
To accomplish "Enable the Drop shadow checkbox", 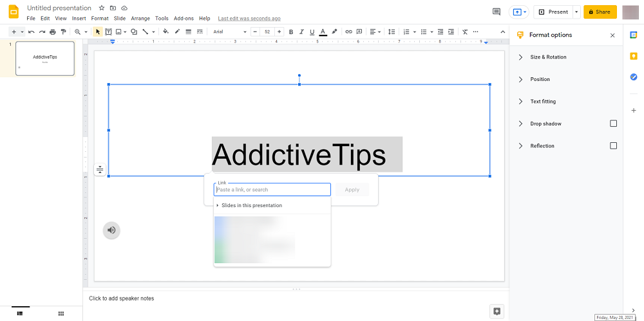I will 613,124.
